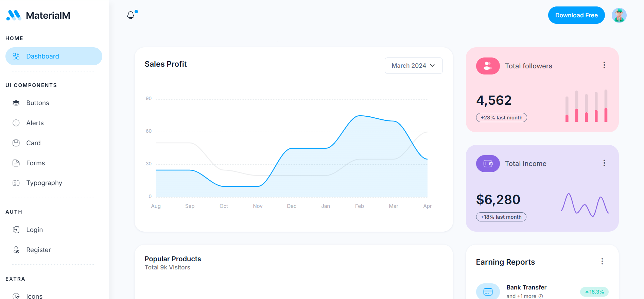
Task: Click the Total 9k Visitors subtitle
Action: [167, 267]
